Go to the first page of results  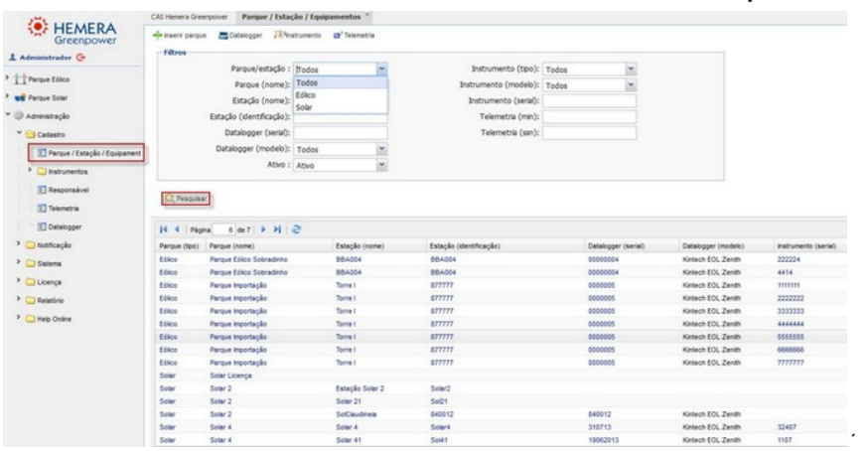coord(165,229)
